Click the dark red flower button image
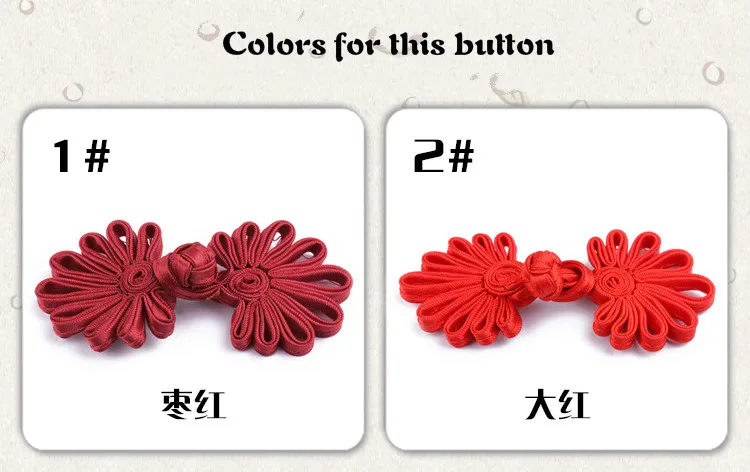The width and height of the screenshot is (750, 472). point(194,287)
